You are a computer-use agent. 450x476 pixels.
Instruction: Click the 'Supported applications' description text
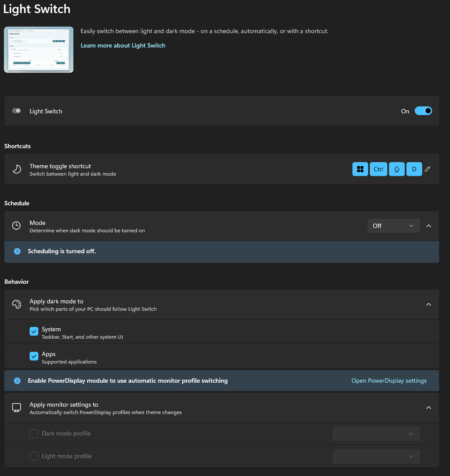(x=69, y=362)
